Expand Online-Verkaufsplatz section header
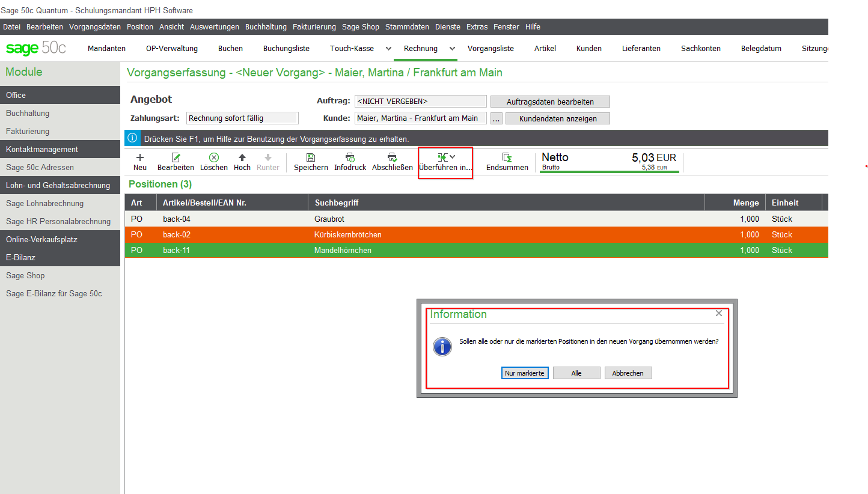 point(60,239)
